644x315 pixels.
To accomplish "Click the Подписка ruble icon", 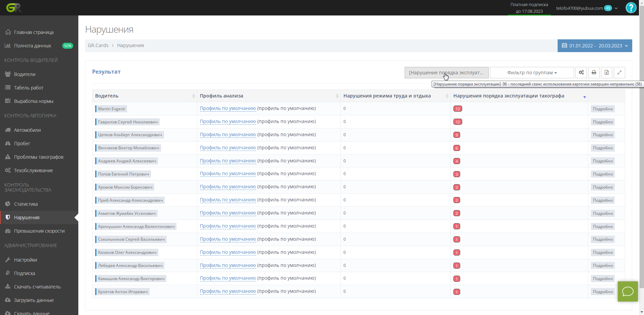I will click(8, 273).
